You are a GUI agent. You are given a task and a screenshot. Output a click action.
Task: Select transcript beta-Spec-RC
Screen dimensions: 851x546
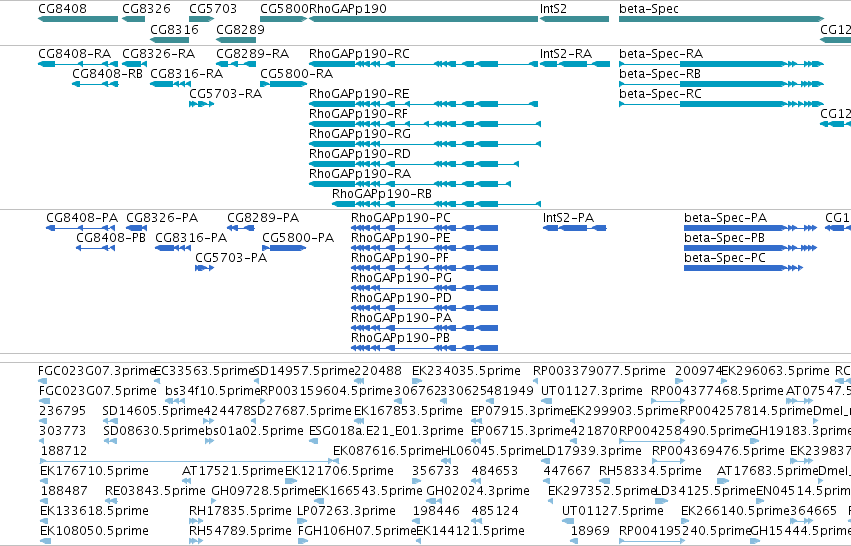[721, 104]
